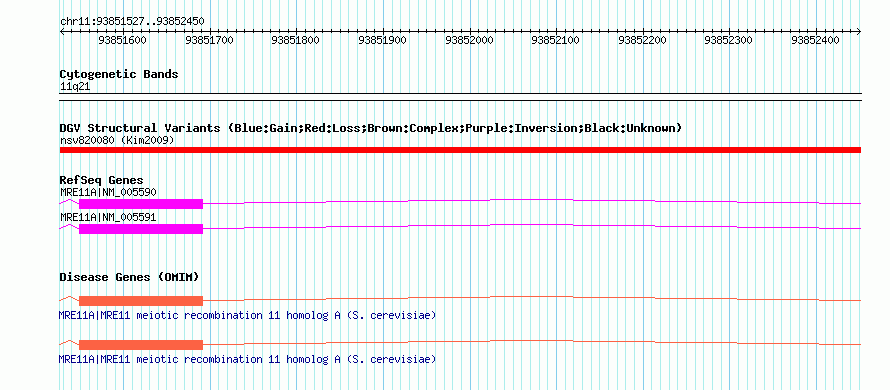
Task: Select the MRE11A|NM_005590 exon block
Action: (x=141, y=204)
